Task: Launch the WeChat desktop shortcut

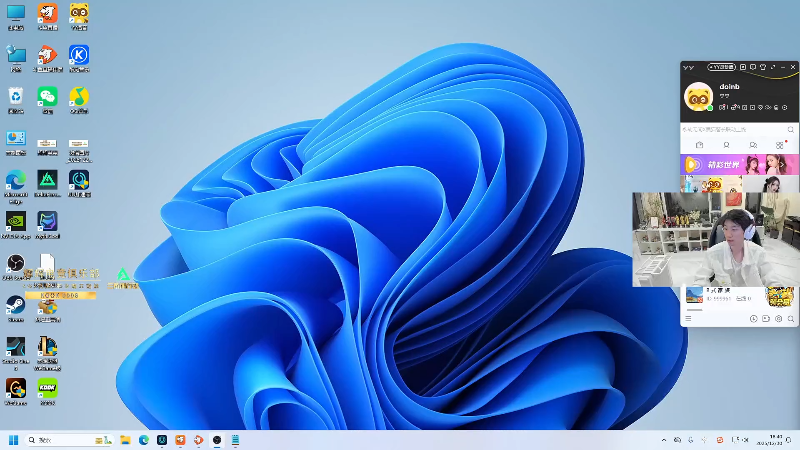Action: point(47,100)
